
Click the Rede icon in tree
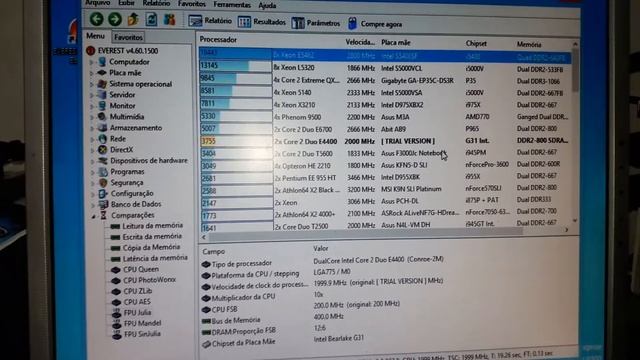pos(102,139)
